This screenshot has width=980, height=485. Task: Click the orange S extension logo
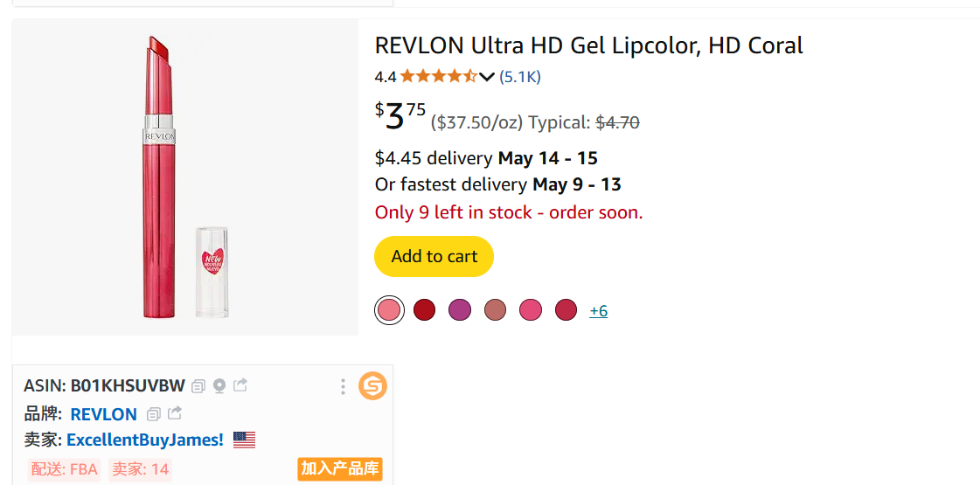tap(372, 385)
